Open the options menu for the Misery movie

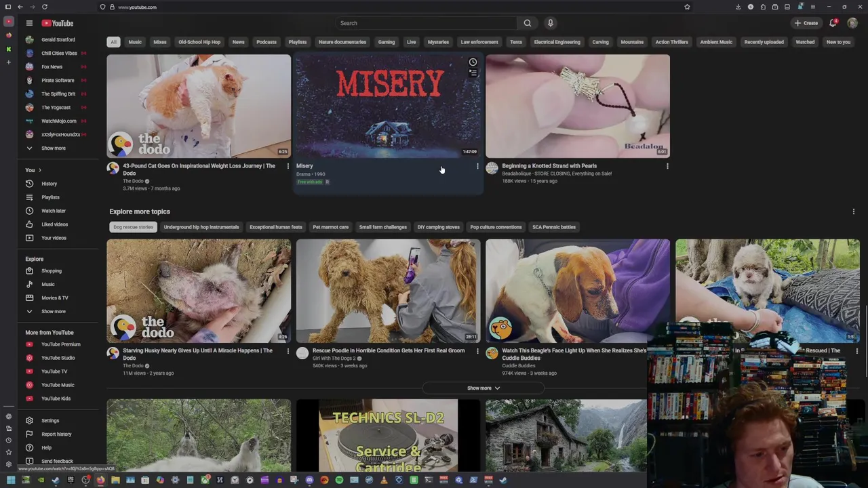click(x=477, y=166)
